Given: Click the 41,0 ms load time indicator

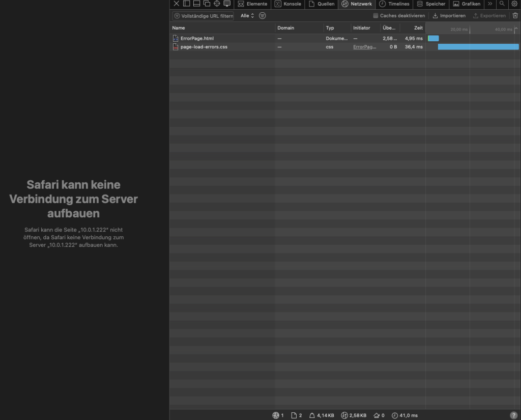Looking at the screenshot, I should [x=404, y=415].
